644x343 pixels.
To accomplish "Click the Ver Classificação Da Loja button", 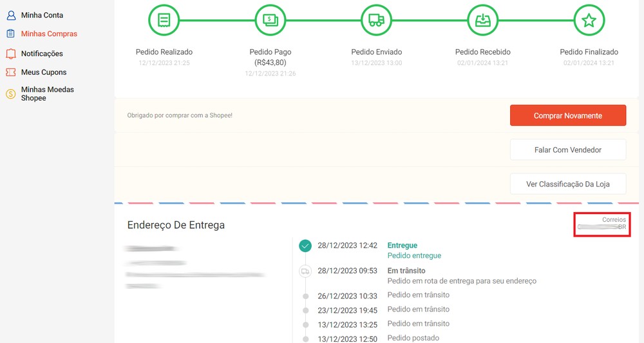I will 568,184.
